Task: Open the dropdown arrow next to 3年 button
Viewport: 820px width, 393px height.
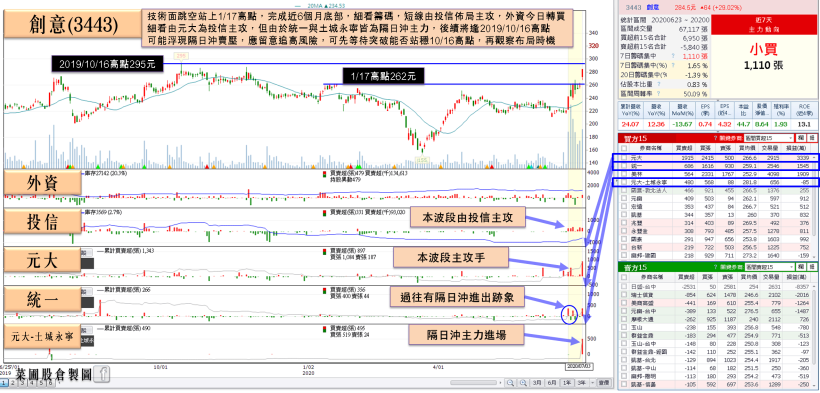Action: pos(593,383)
